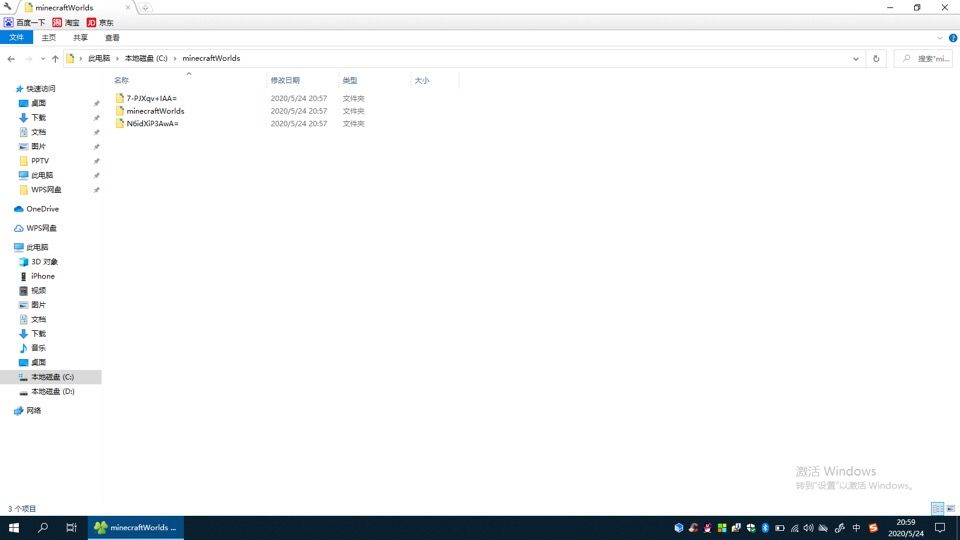Open the Bluetooth tray icon
Screen dimensions: 960x540
click(765, 528)
